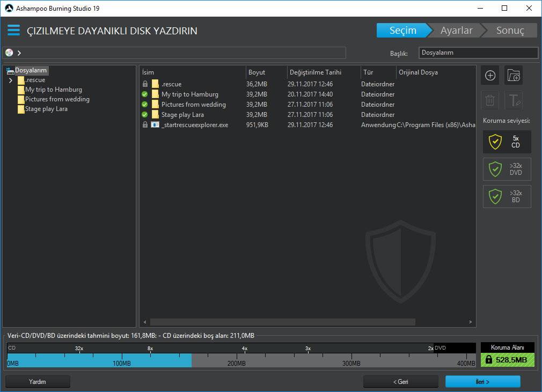Switch to the Ayarlar step tab

pyautogui.click(x=456, y=31)
